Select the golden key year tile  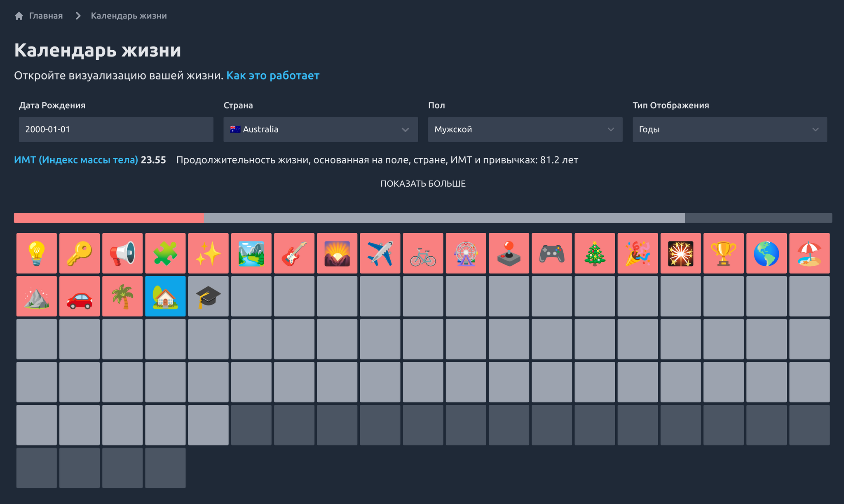click(80, 253)
